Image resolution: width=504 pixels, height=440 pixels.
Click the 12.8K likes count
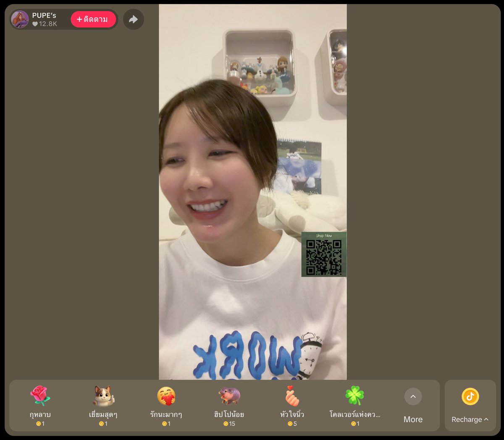pos(45,24)
